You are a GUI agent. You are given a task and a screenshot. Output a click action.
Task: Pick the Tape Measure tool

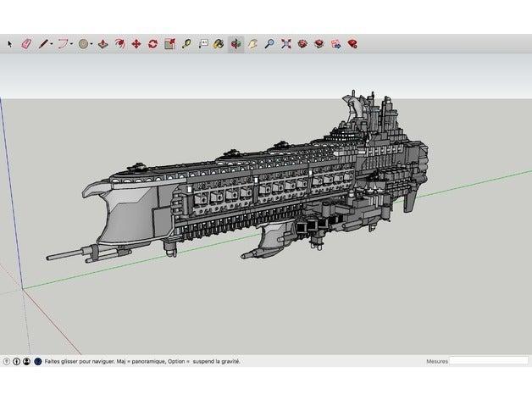coord(186,43)
